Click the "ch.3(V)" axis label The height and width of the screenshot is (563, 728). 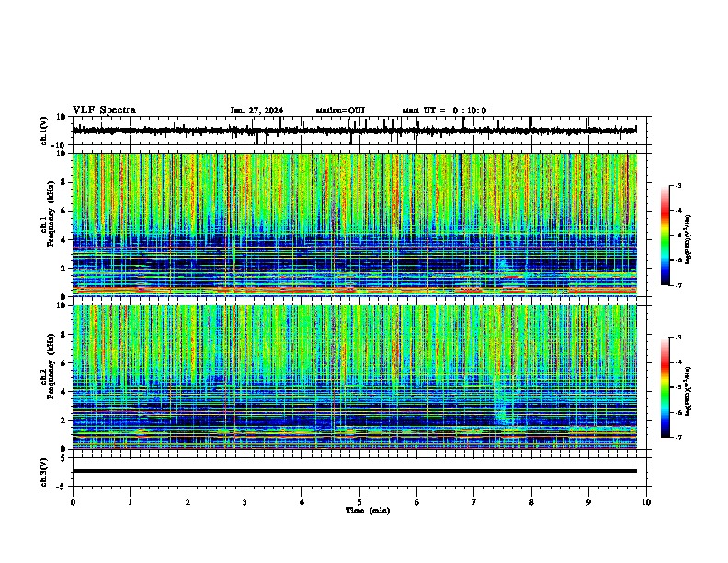point(44,472)
